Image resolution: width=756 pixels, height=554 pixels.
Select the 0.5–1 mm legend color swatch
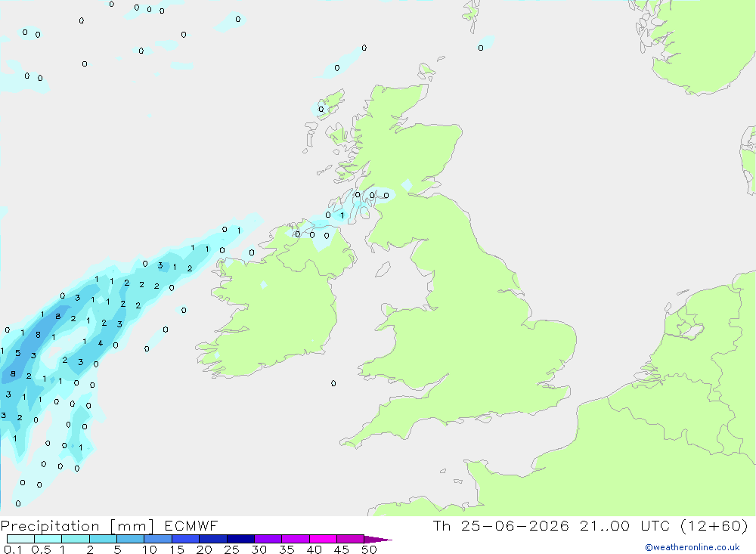[x=48, y=539]
